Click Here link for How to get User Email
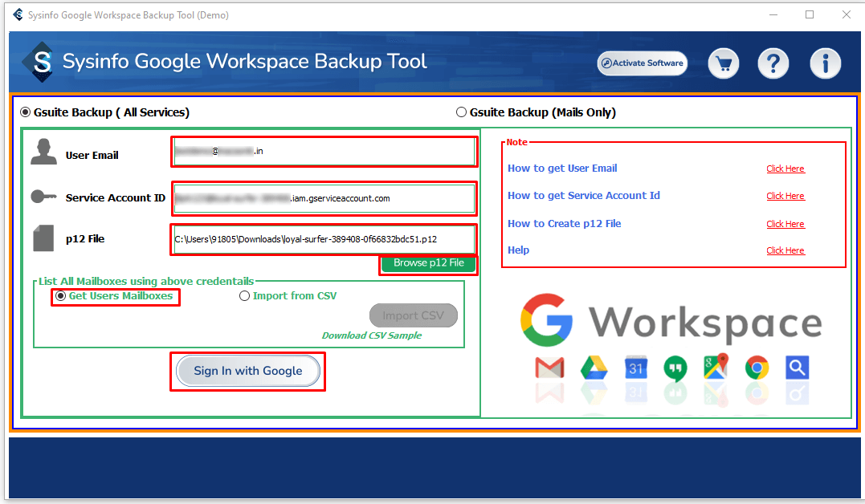 tap(785, 169)
